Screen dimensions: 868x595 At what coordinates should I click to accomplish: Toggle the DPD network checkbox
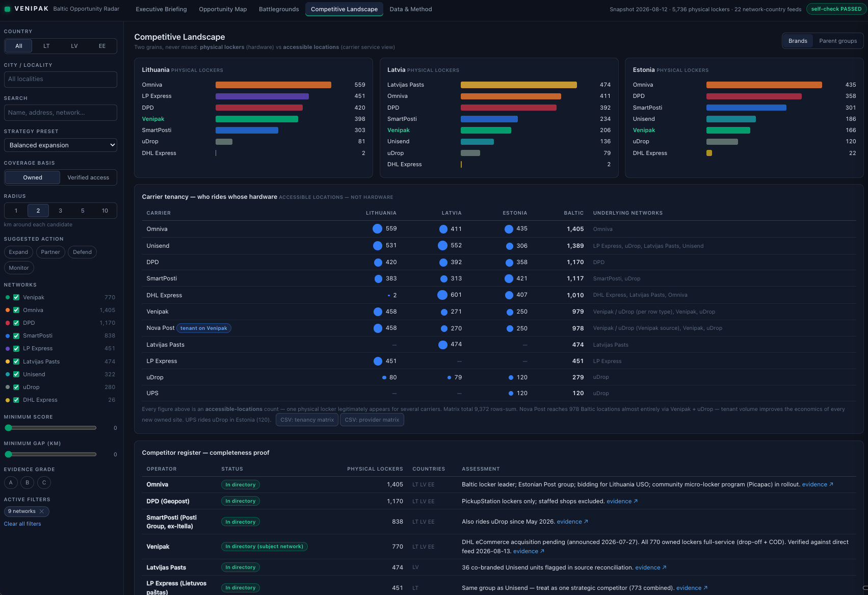(16, 323)
